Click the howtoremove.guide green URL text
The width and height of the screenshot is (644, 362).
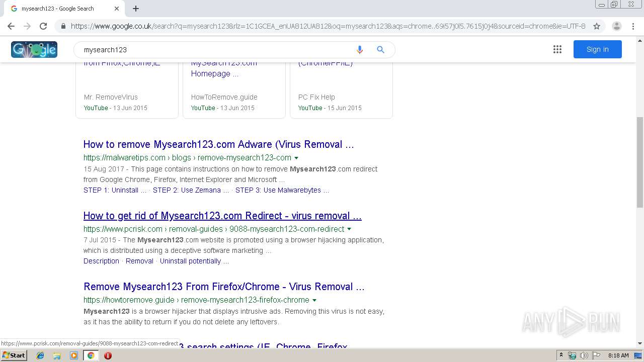pos(196,300)
